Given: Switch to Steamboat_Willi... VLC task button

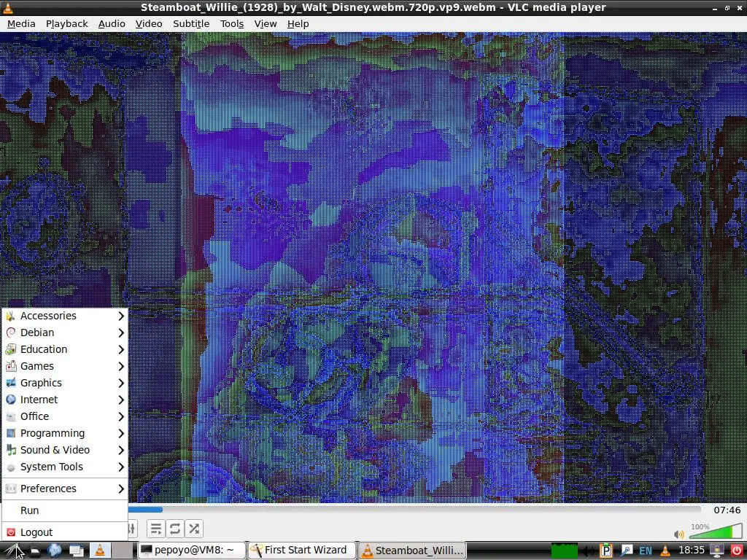Looking at the screenshot, I should point(411,550).
